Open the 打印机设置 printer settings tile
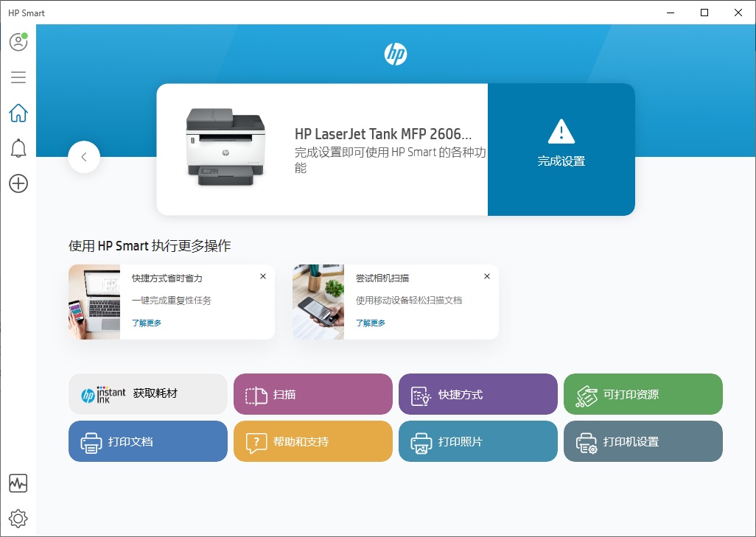756x537 pixels. 643,441
